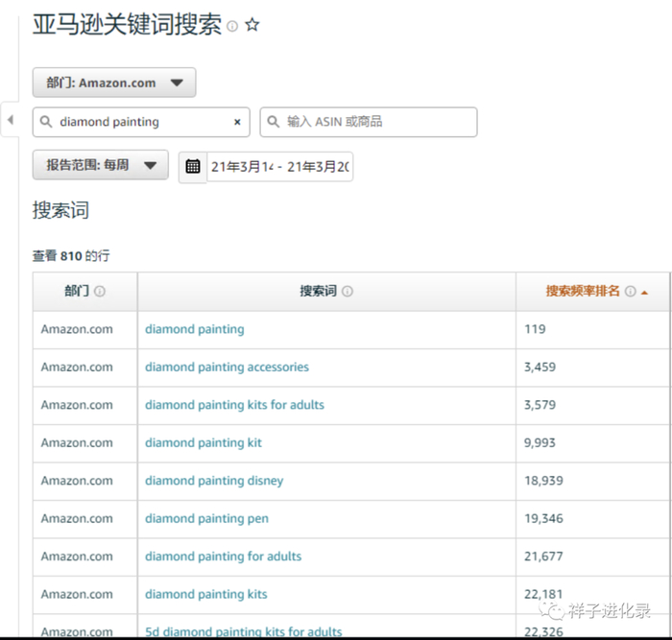Click the favorite star icon beside the page title
This screenshot has height=640, width=672.
coord(252,25)
